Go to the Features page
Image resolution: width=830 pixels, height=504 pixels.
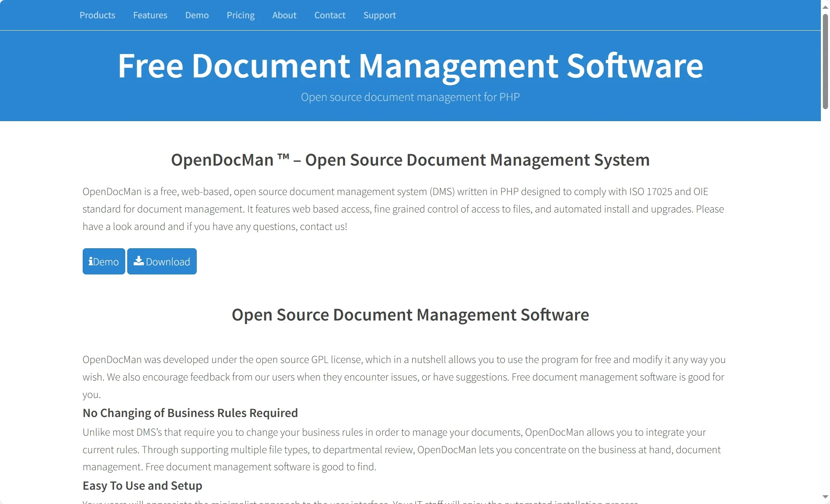[x=150, y=15]
